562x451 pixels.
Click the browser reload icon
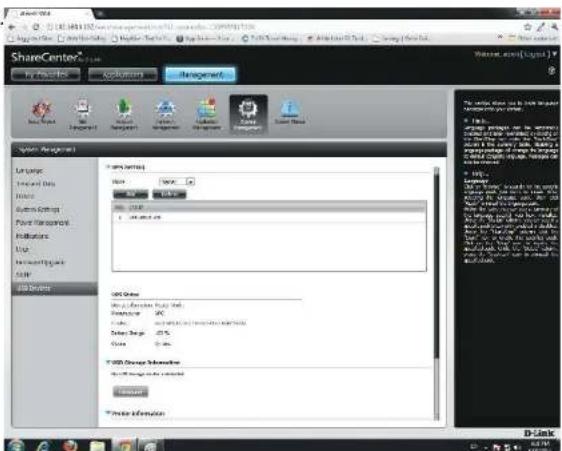click(36, 27)
